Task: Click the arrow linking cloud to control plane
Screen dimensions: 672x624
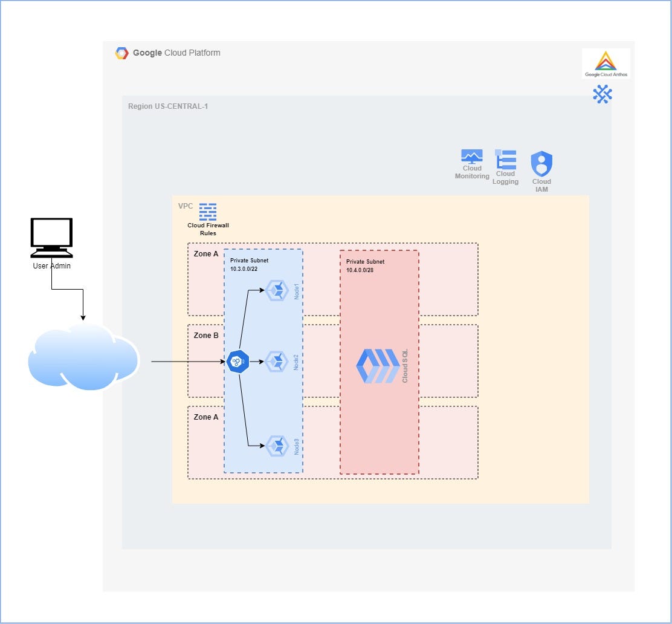Action: coord(187,361)
